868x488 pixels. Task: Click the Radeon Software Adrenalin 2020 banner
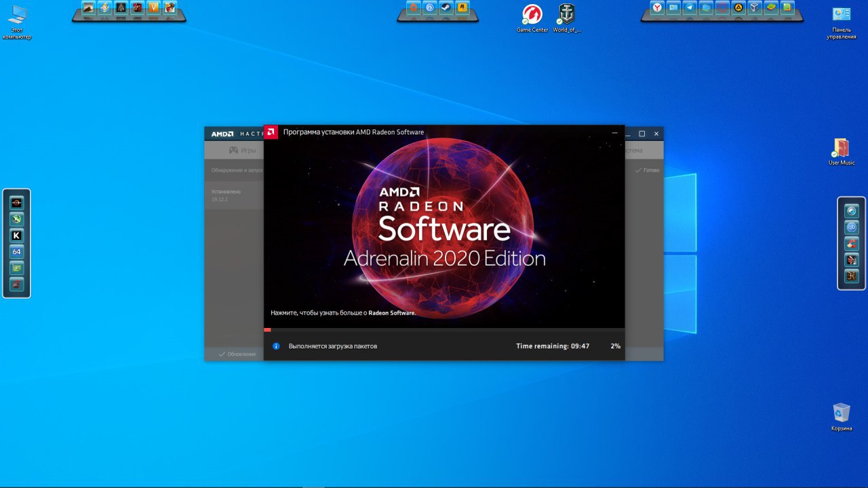coord(444,226)
